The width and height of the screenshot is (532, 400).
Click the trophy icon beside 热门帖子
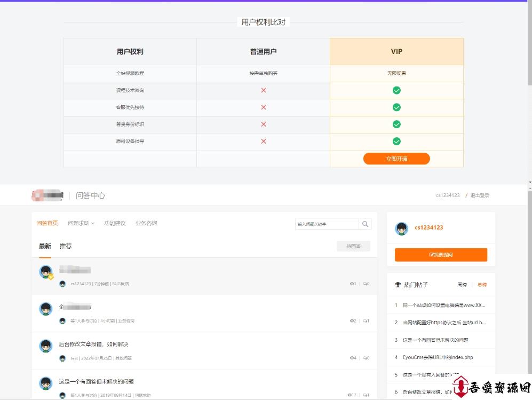[x=398, y=285]
